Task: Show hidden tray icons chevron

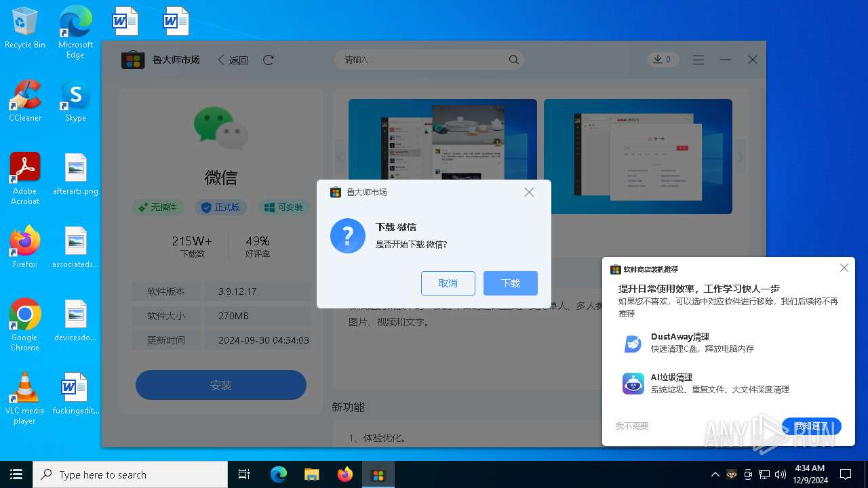Action: click(x=715, y=474)
